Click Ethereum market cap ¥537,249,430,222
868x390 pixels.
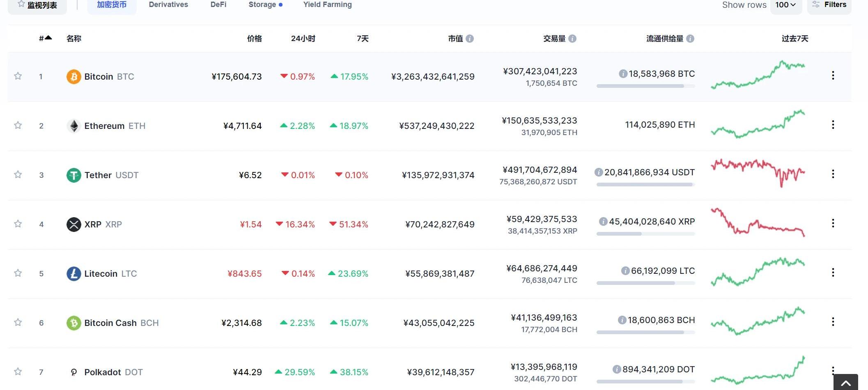437,126
